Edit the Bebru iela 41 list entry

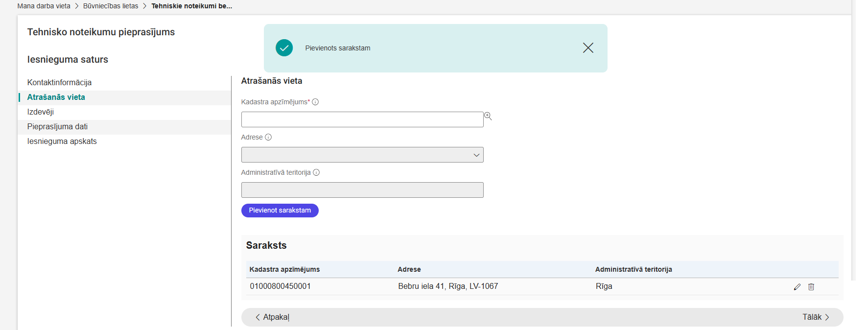797,287
